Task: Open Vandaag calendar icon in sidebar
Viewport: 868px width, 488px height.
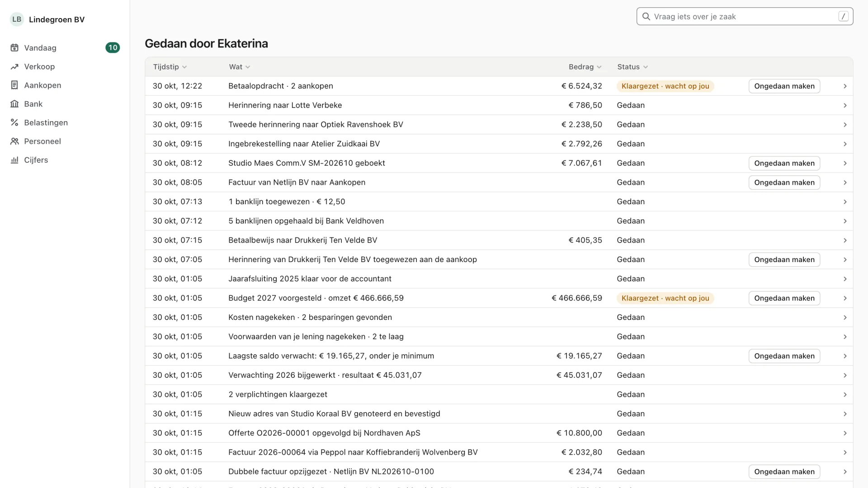Action: [14, 48]
